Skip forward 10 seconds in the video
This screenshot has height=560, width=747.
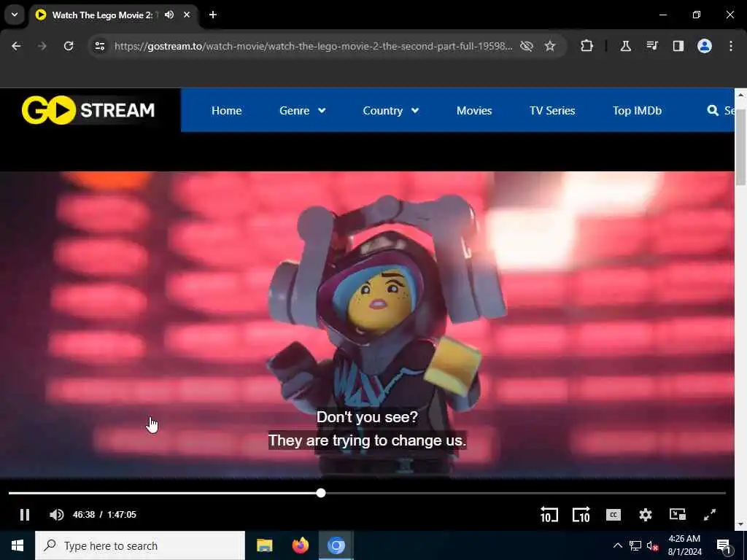click(581, 515)
